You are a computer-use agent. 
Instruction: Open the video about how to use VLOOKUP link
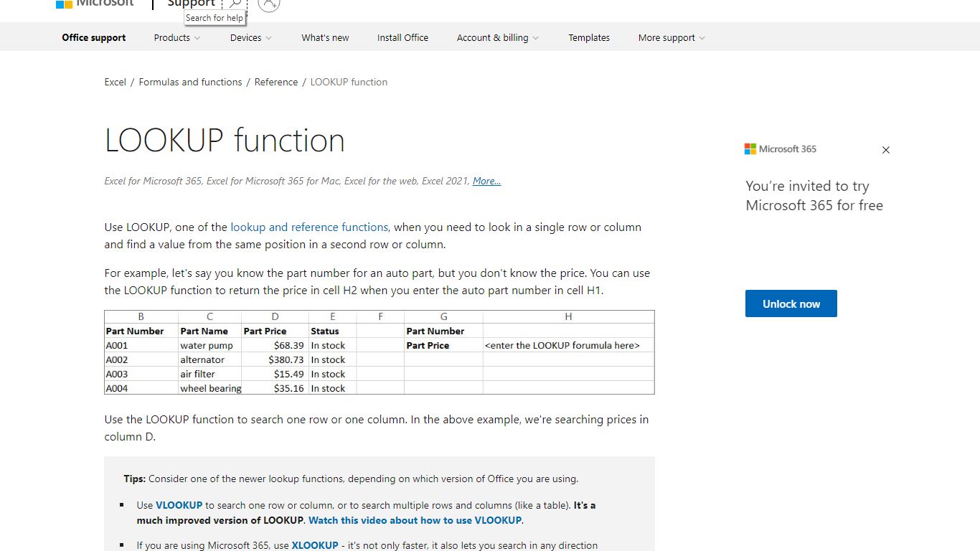[415, 520]
